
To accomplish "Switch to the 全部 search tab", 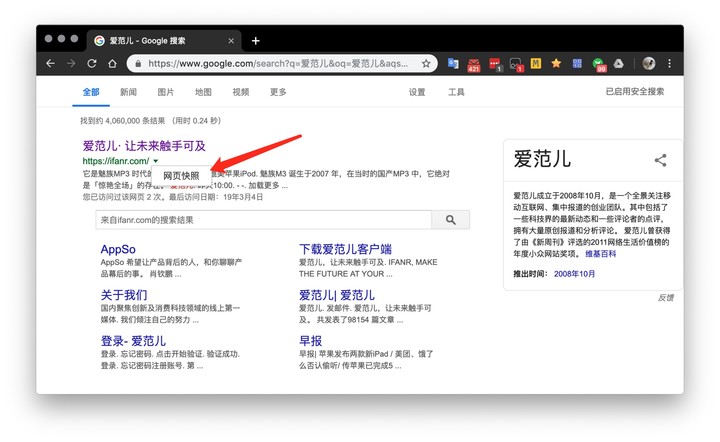I will pyautogui.click(x=91, y=92).
